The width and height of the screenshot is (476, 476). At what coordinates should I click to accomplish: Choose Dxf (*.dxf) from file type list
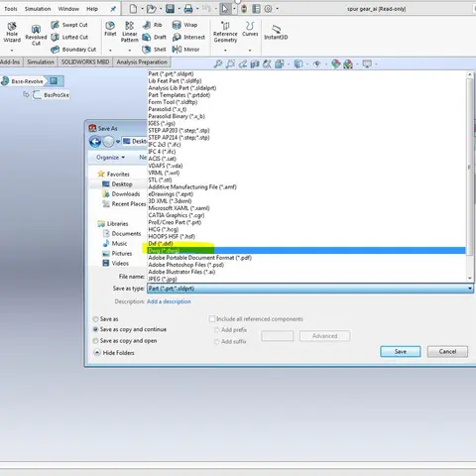tap(161, 244)
